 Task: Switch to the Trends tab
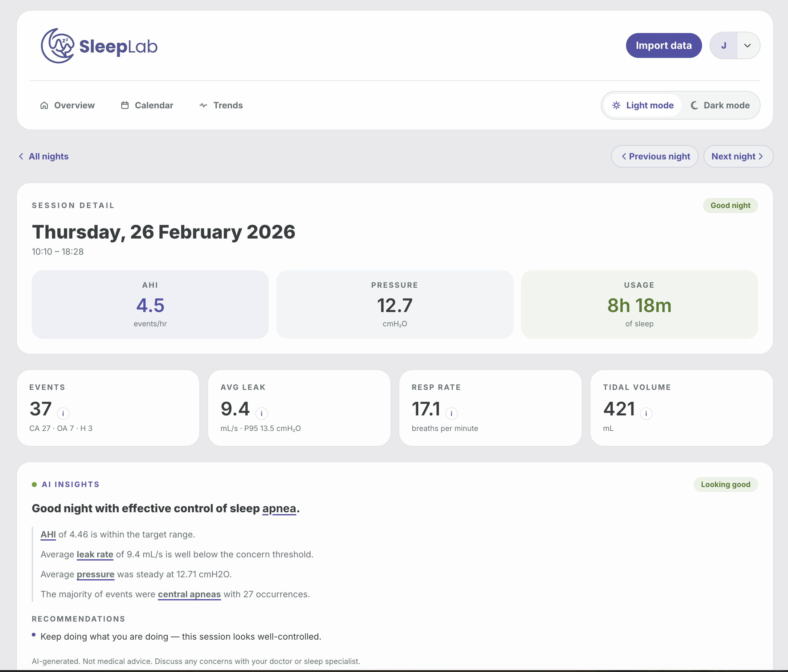221,105
